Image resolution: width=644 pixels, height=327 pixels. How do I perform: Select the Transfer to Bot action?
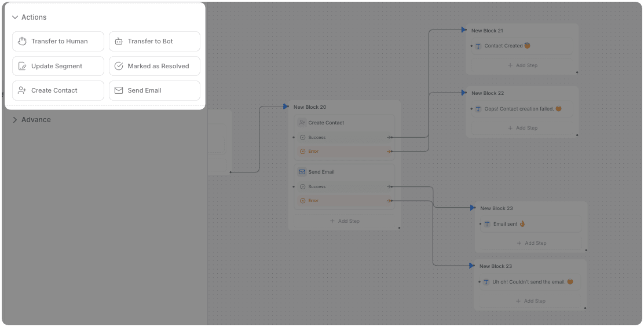coord(155,42)
